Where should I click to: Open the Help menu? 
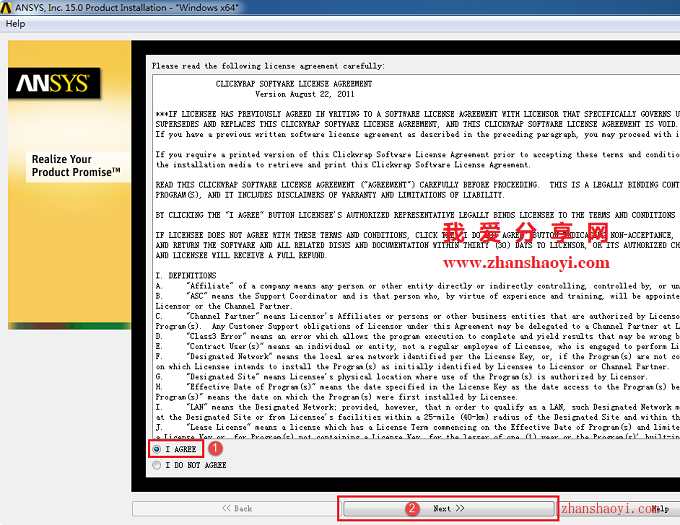tap(15, 24)
